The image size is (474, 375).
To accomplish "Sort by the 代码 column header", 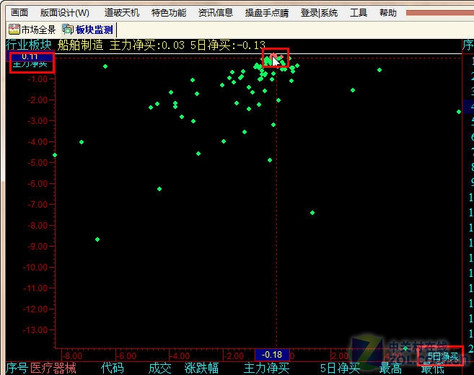I will (113, 368).
